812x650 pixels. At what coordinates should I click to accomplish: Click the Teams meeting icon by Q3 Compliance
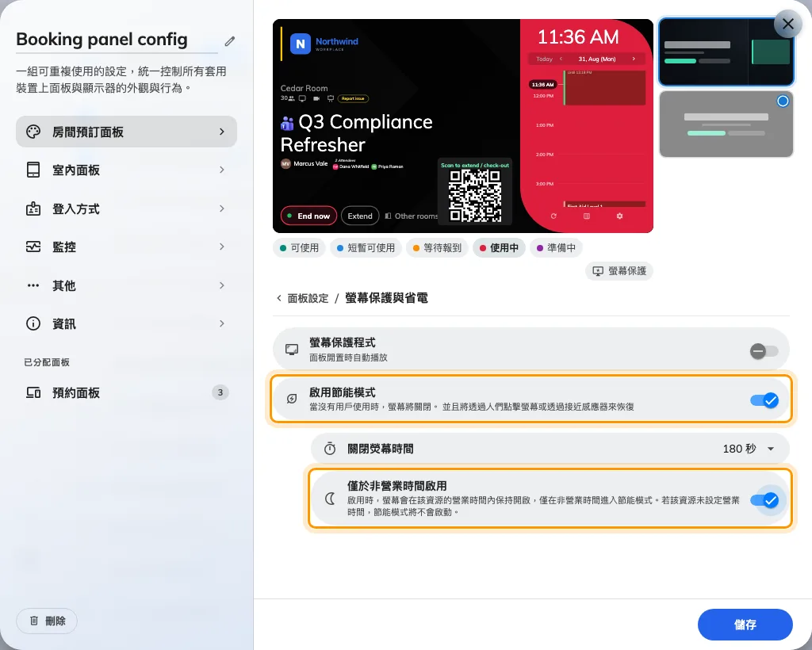[x=287, y=123]
